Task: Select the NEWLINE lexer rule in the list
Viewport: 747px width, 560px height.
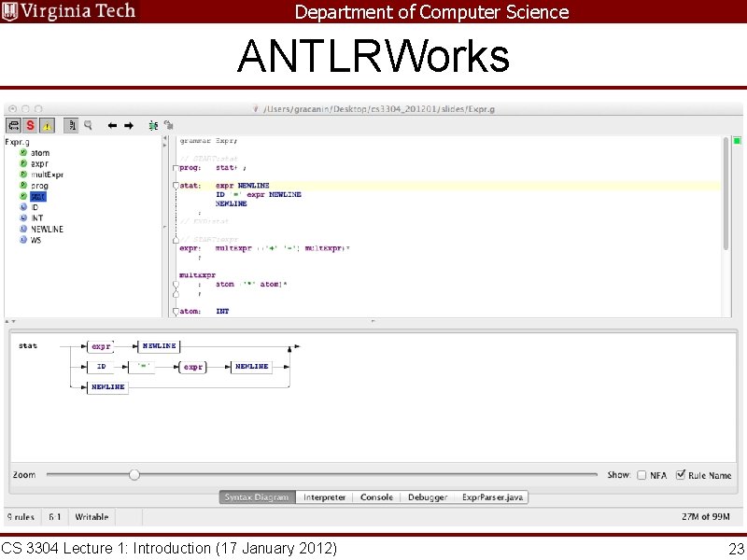Action: click(x=48, y=229)
